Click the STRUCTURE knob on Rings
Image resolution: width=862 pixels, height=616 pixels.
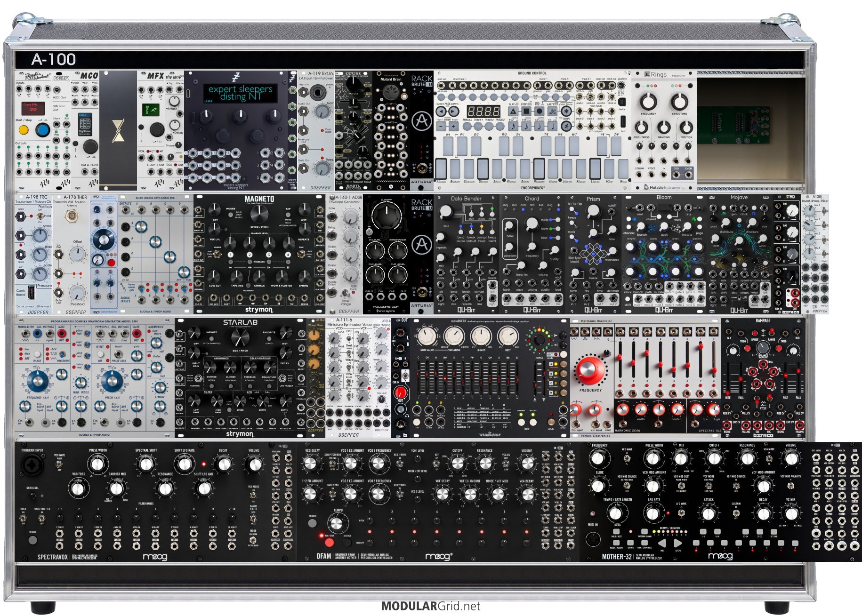[x=679, y=101]
